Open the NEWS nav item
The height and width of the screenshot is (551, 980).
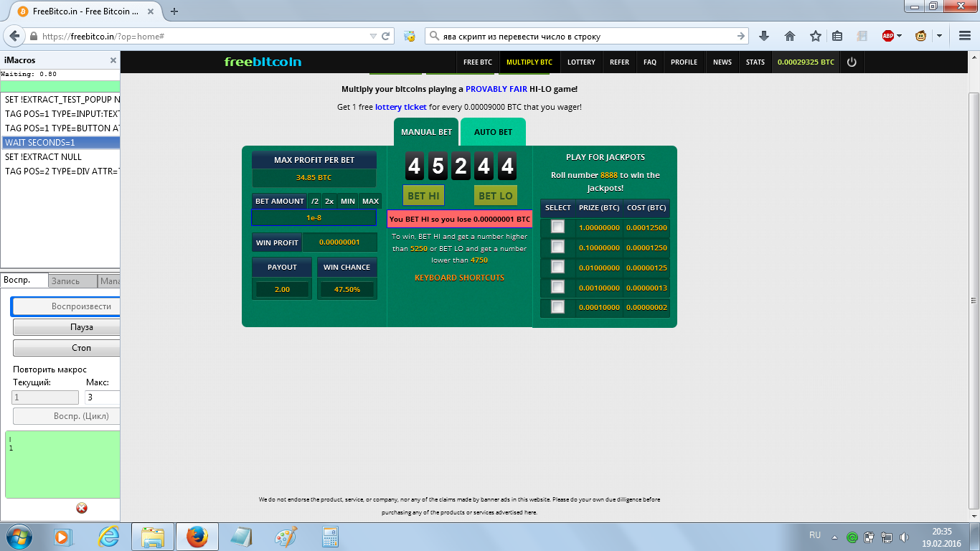(722, 62)
